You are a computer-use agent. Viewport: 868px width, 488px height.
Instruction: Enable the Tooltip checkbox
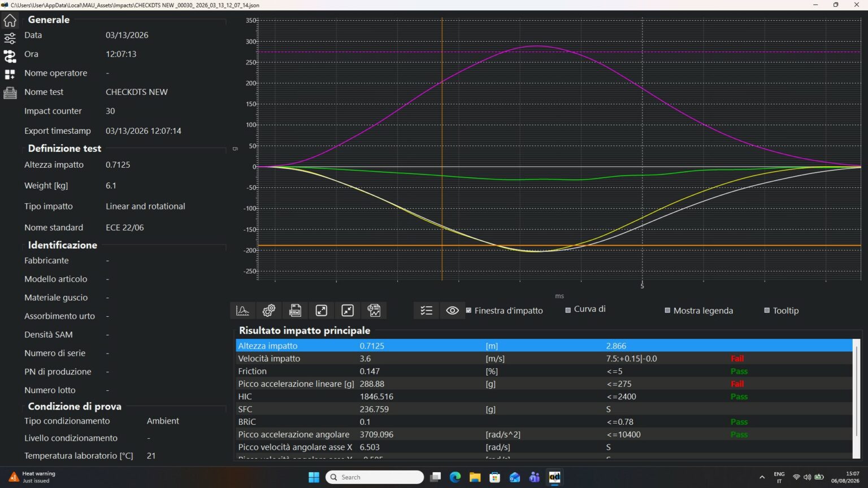767,311
